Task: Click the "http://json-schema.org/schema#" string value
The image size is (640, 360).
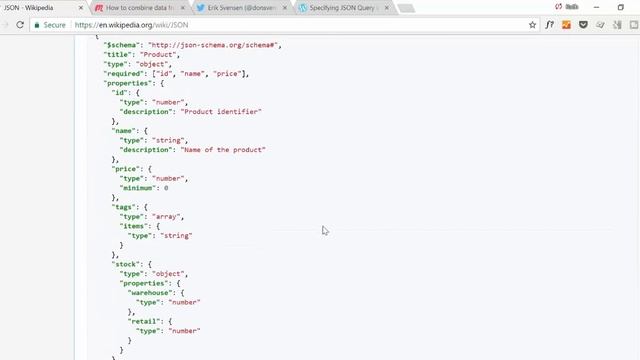Action: (213, 45)
